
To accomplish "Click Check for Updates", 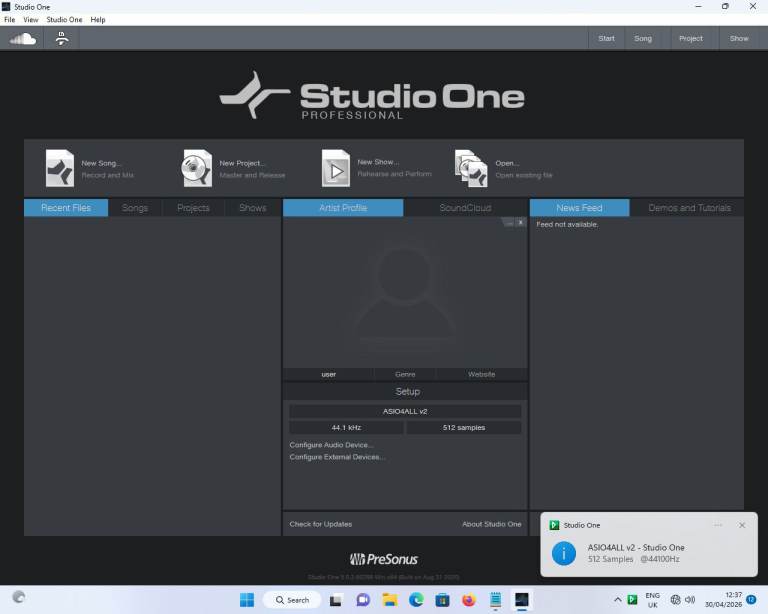I will pyautogui.click(x=321, y=524).
